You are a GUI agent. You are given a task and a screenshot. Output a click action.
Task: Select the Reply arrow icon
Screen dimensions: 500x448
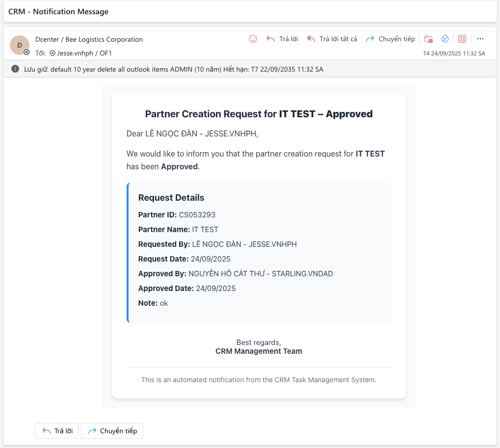point(271,39)
